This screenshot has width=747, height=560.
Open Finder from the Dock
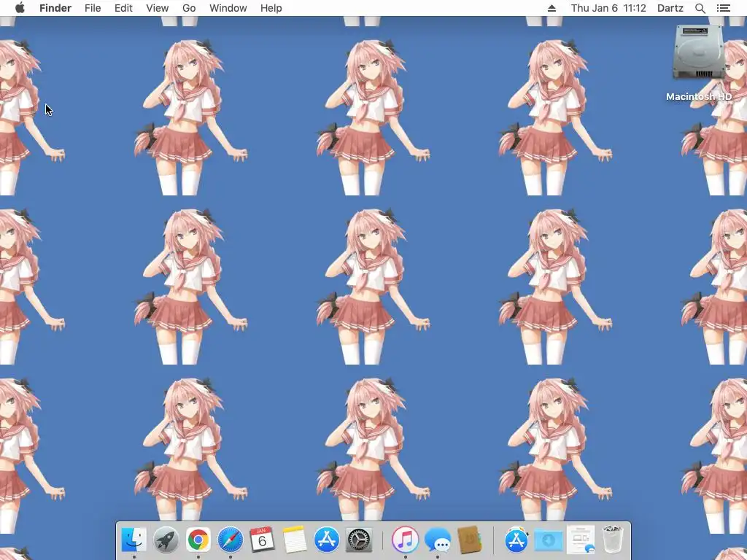pos(134,540)
